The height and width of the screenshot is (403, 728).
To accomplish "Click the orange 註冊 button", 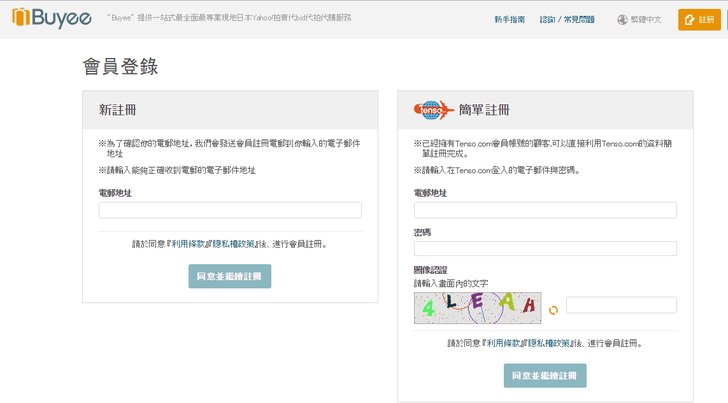I will [700, 20].
